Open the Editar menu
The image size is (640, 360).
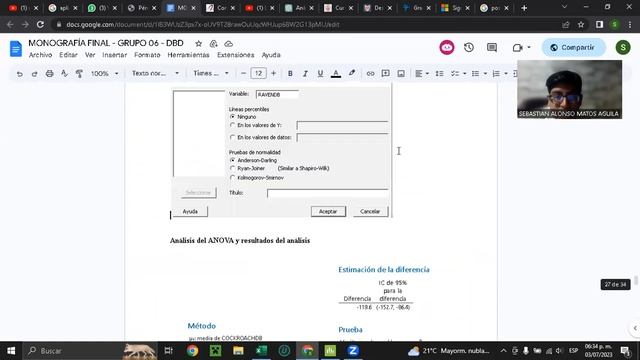click(68, 55)
